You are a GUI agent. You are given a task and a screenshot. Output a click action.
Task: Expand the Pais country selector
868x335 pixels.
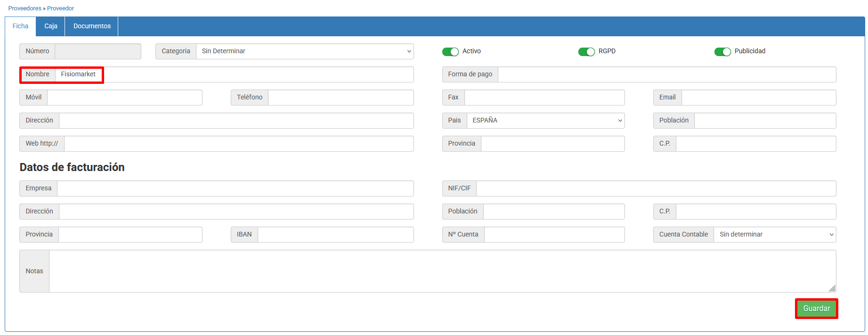pyautogui.click(x=545, y=121)
